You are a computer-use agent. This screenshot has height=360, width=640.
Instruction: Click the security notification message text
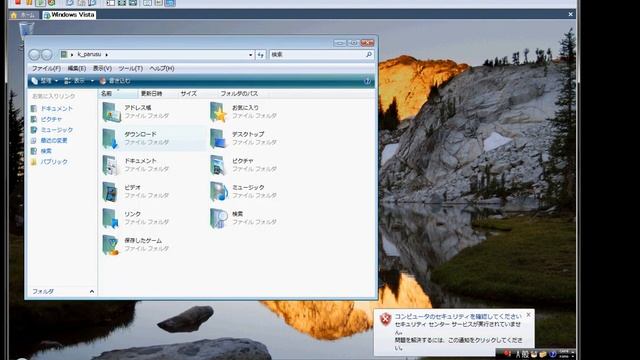(x=458, y=332)
